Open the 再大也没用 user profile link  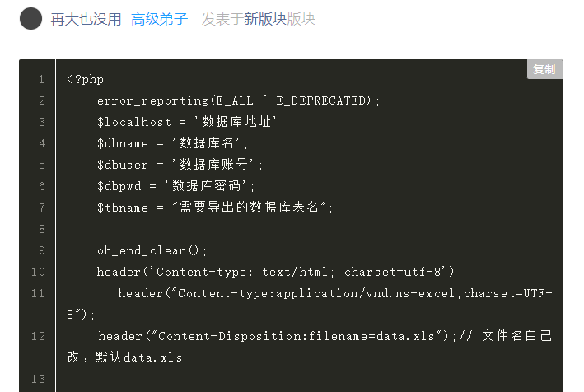86,19
